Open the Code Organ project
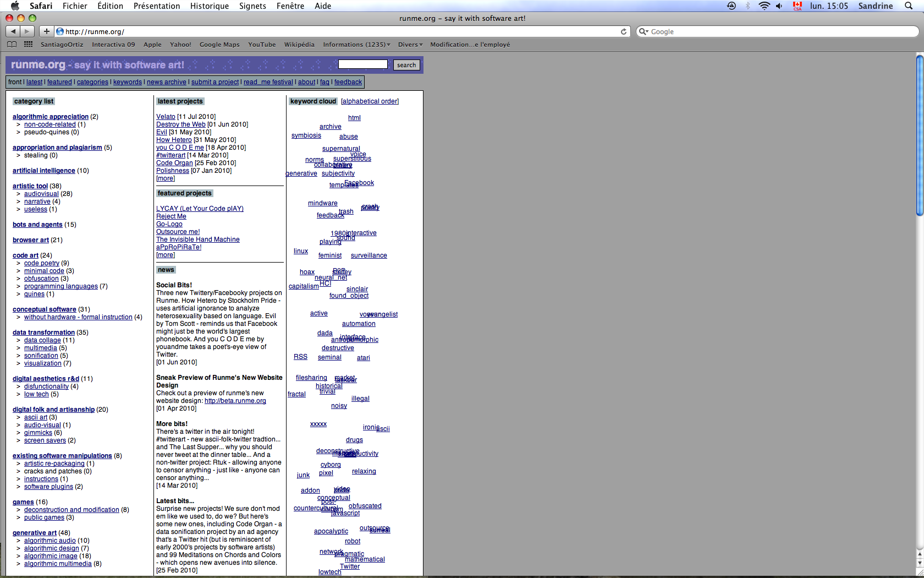The image size is (924, 578). [174, 163]
